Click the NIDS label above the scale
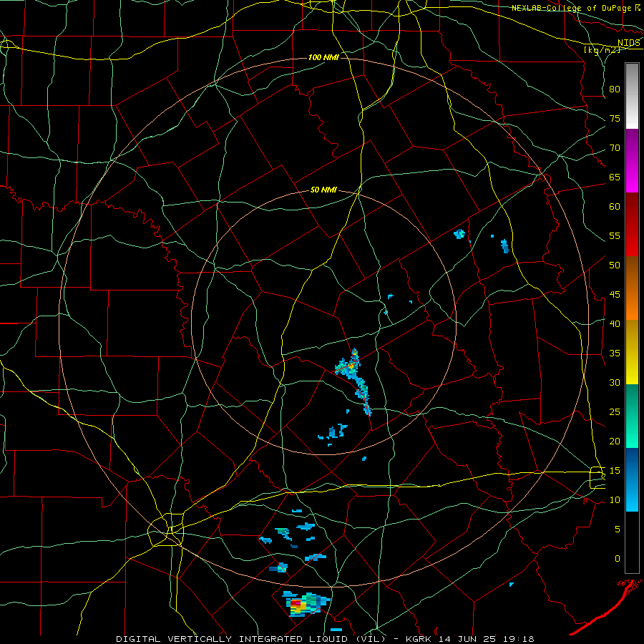 (629, 43)
